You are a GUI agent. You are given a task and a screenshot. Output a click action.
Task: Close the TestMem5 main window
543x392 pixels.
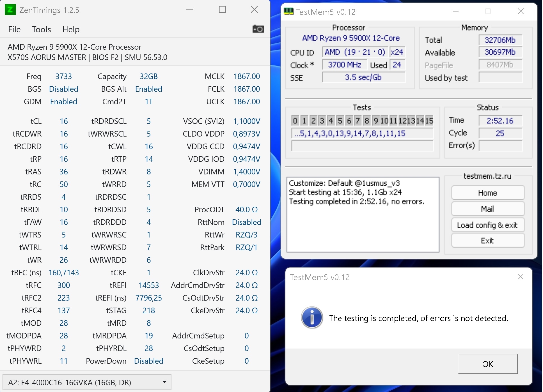pos(521,11)
